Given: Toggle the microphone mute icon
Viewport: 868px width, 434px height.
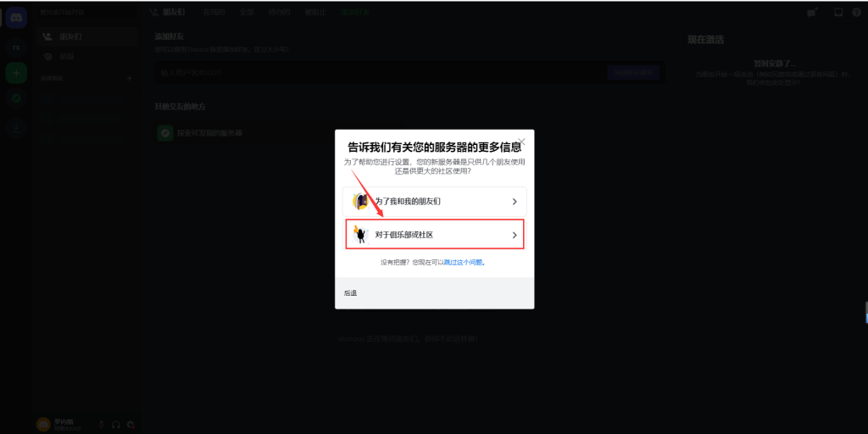Looking at the screenshot, I should click(102, 424).
